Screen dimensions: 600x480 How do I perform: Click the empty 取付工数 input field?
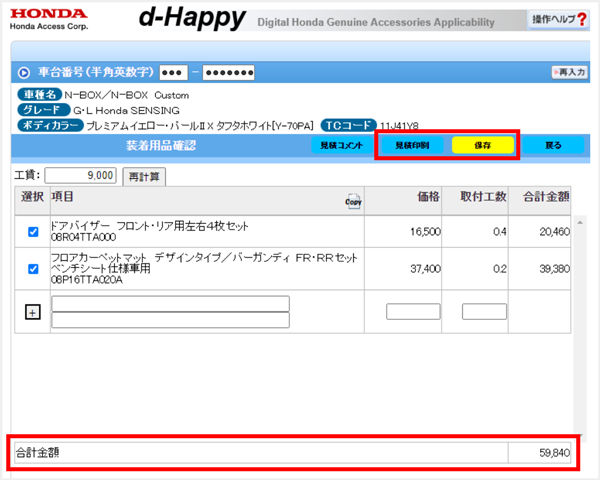pyautogui.click(x=484, y=312)
